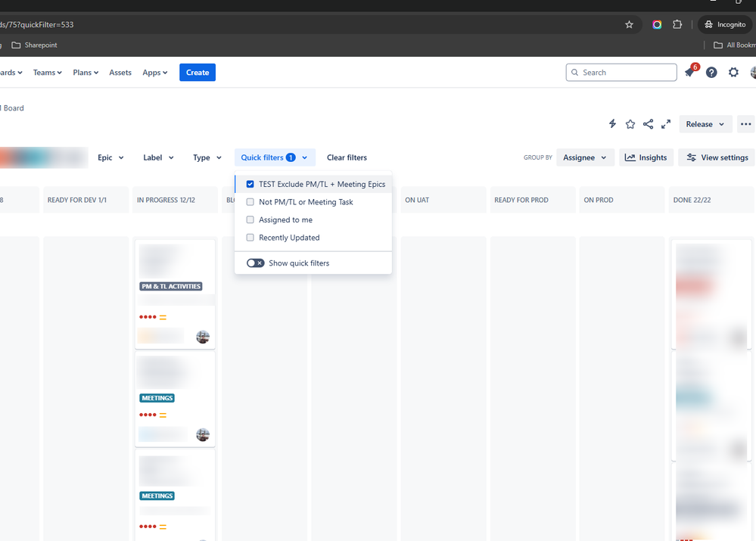Expand the Type filter dropdown
Viewport: 756px width, 541px height.
click(207, 157)
